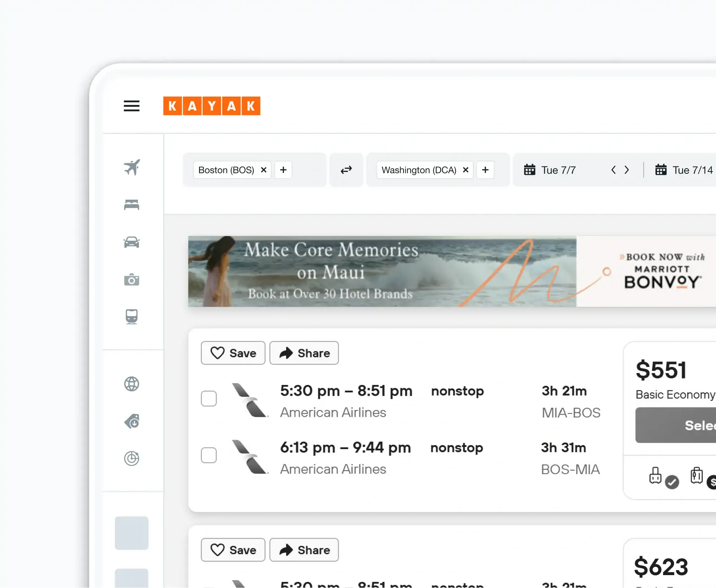Screen dimensions: 716x588
Task: Remove Boston (BOS) from origin
Action: tap(263, 170)
